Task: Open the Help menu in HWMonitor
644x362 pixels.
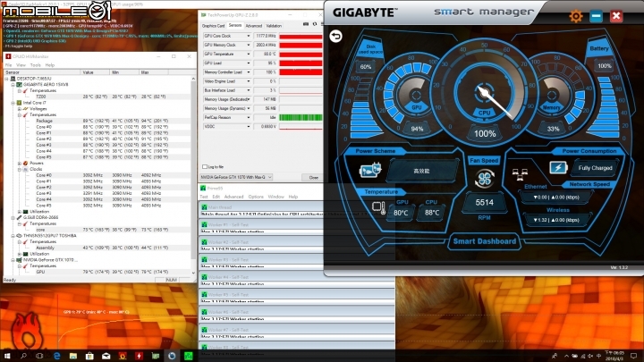Action: click(x=50, y=65)
